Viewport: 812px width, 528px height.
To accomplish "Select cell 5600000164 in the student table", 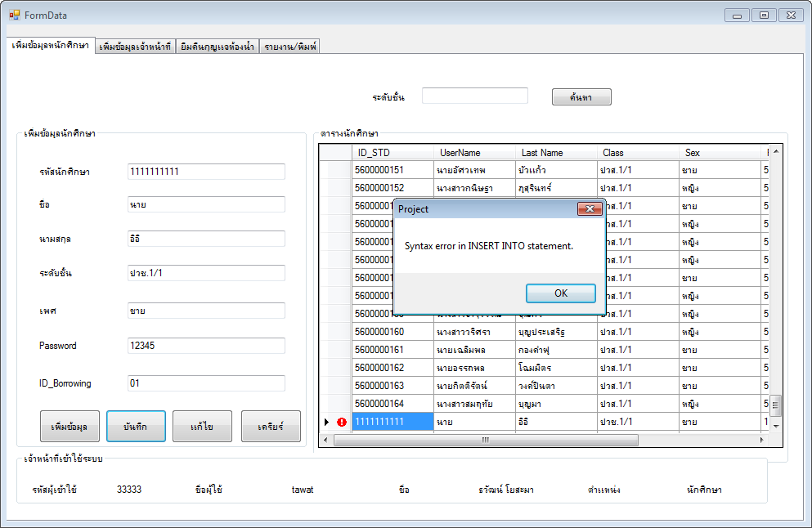I will [393, 404].
